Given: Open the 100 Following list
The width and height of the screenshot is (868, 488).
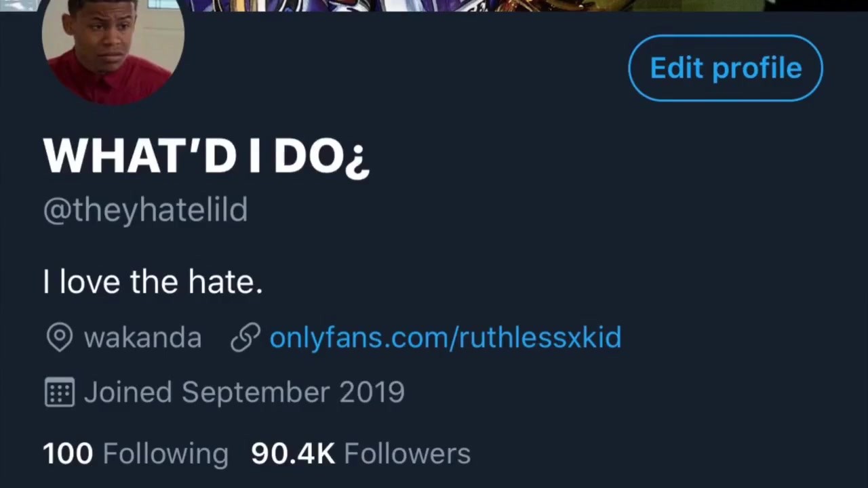Looking at the screenshot, I should pos(136,453).
